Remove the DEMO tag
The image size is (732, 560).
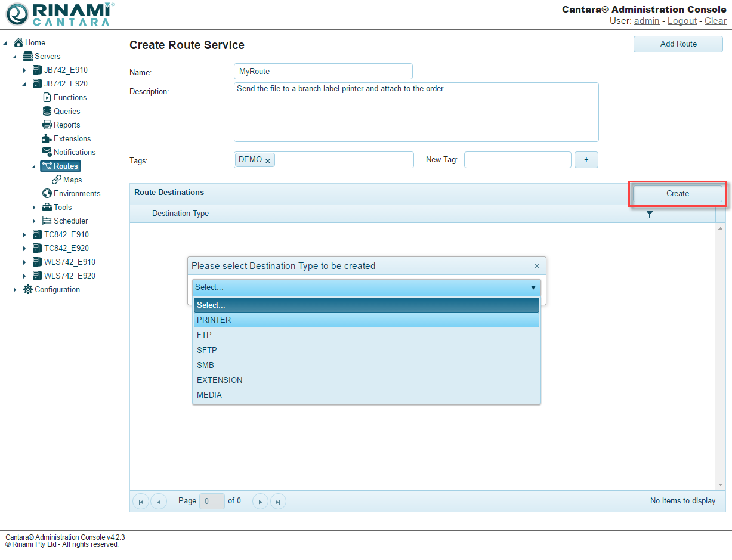[268, 160]
